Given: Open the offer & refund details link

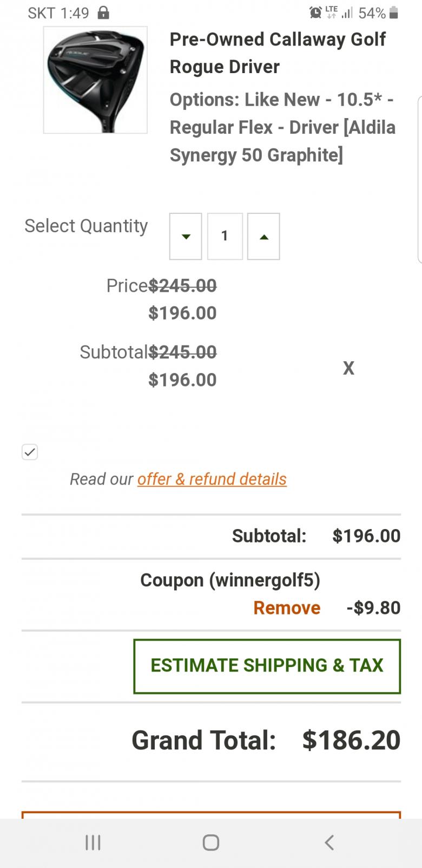Looking at the screenshot, I should [x=212, y=479].
